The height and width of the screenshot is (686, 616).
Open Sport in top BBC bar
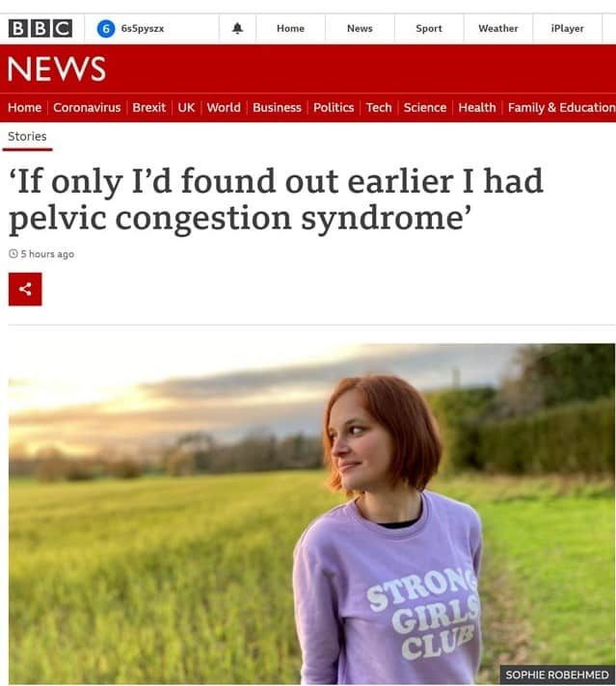point(429,28)
